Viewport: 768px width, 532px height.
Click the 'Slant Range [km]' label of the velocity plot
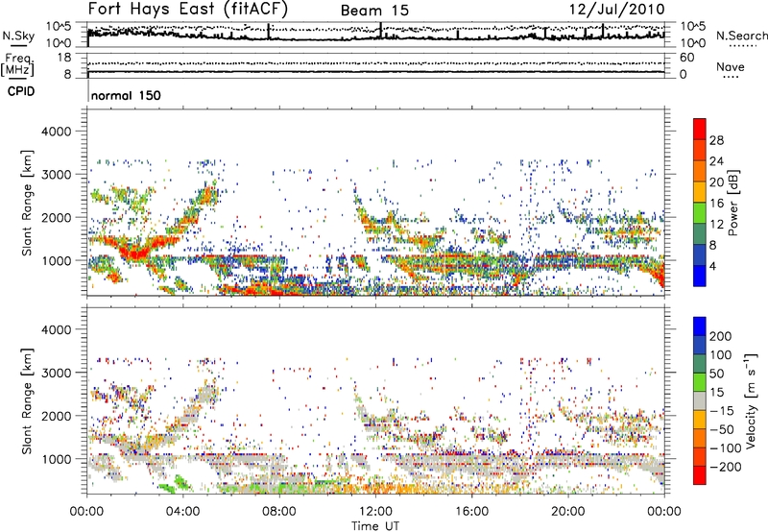point(27,400)
